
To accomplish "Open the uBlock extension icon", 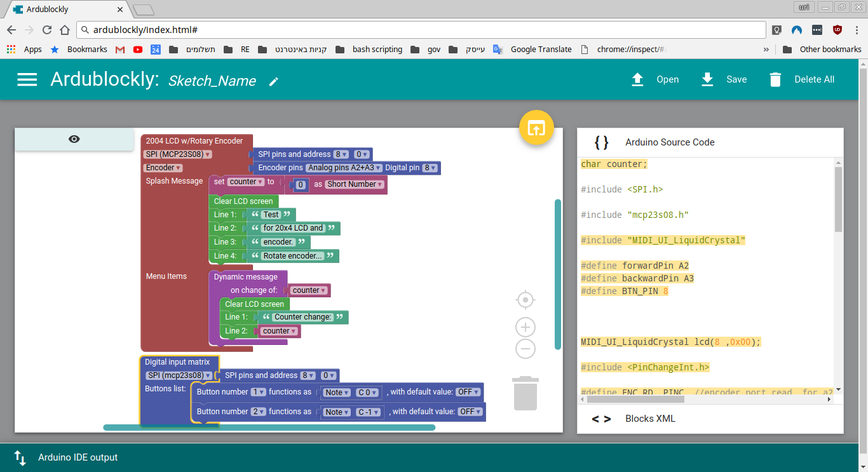I will [837, 30].
